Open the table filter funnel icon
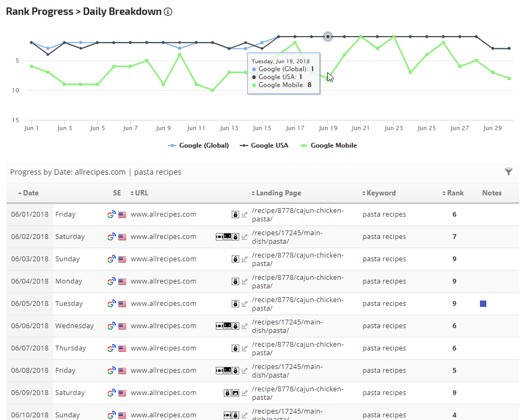The height and width of the screenshot is (420, 523). pos(509,172)
